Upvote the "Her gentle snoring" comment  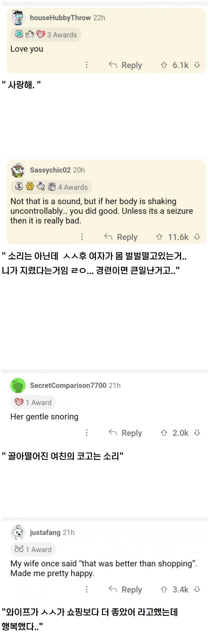pyautogui.click(x=164, y=433)
